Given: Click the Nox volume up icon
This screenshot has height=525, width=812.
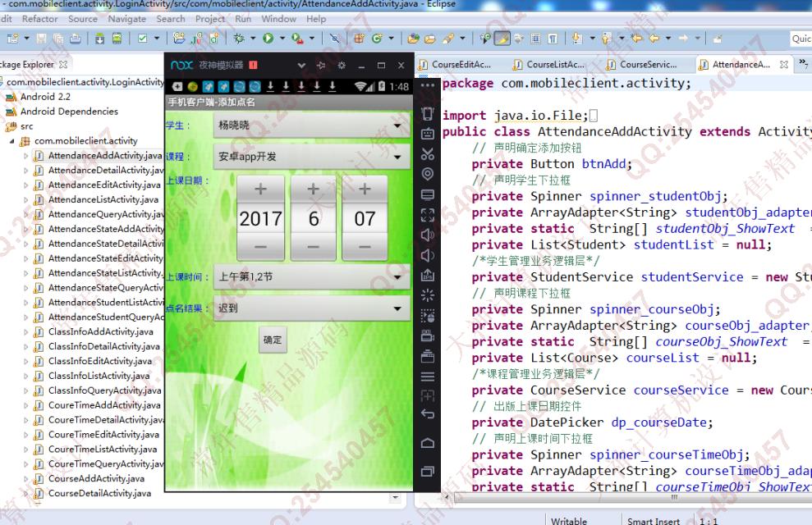Looking at the screenshot, I should 427,235.
